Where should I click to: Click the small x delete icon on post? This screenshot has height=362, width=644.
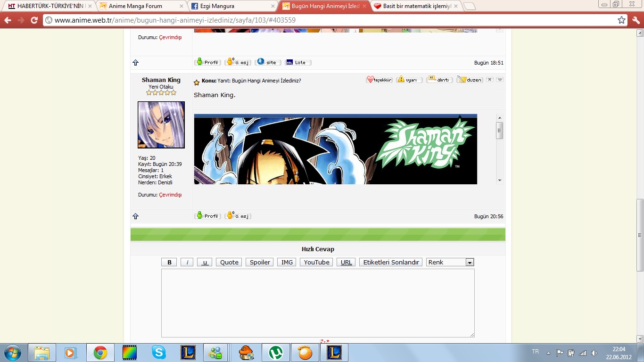pyautogui.click(x=490, y=79)
